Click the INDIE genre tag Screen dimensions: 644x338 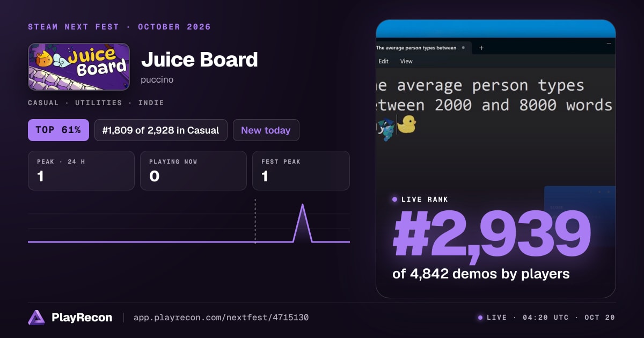point(151,102)
